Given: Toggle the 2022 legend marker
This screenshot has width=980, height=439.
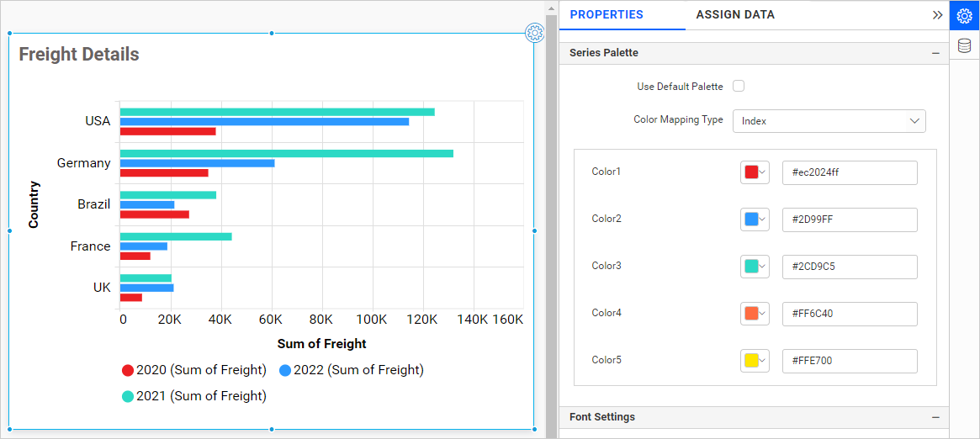Looking at the screenshot, I should [x=285, y=370].
